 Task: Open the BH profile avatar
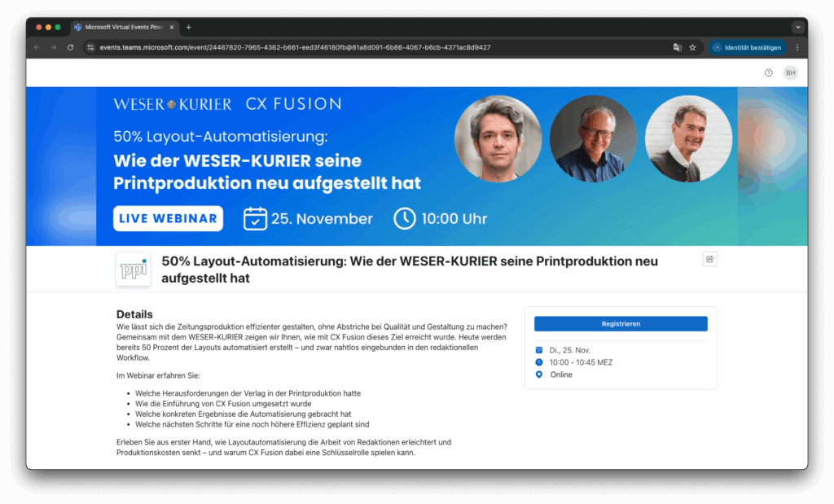pos(790,72)
